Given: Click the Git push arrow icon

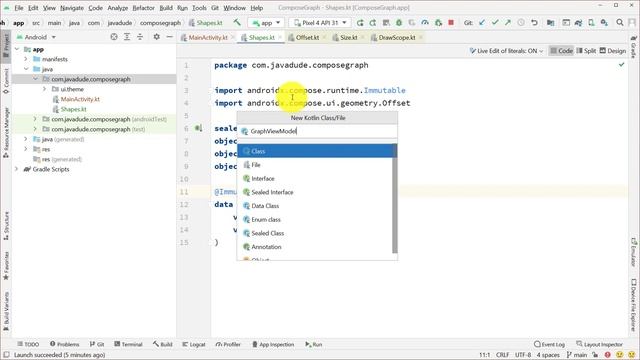Looking at the screenshot, I should tap(508, 23).
